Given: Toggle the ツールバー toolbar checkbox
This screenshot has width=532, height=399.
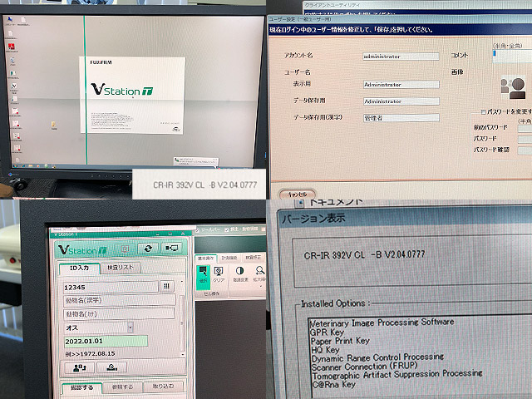Looking at the screenshot, I should [198, 230].
